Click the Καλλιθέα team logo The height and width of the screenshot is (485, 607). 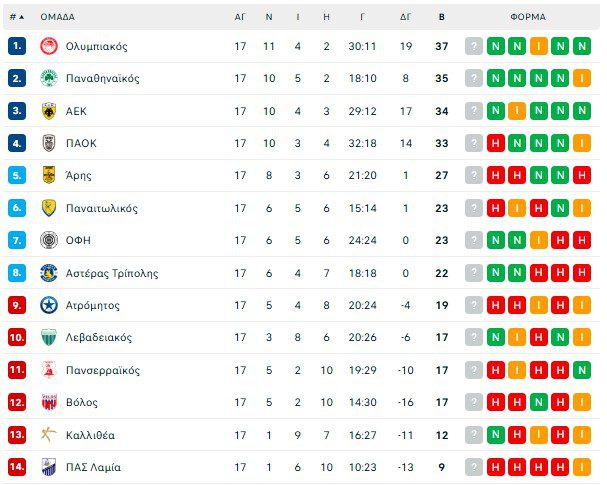[47, 435]
